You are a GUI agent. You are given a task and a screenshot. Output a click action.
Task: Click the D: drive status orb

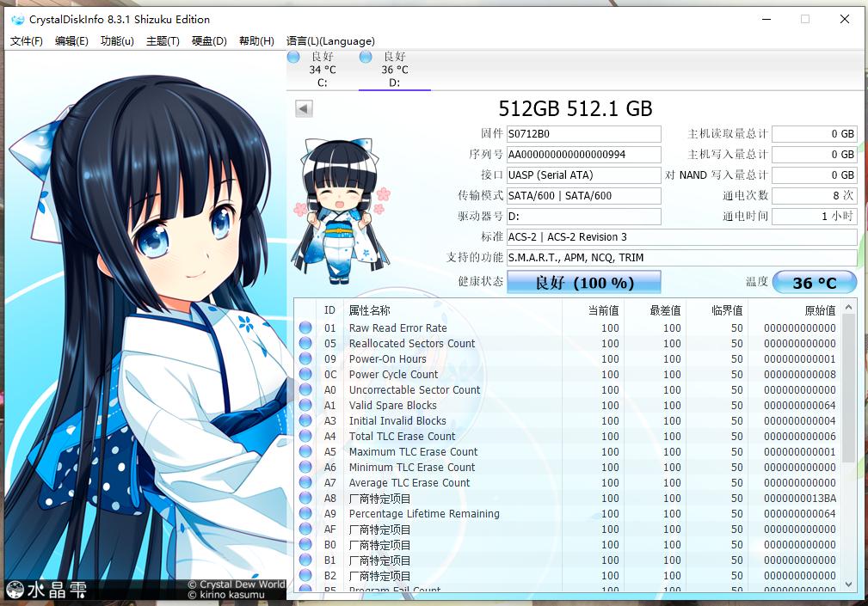click(x=366, y=57)
